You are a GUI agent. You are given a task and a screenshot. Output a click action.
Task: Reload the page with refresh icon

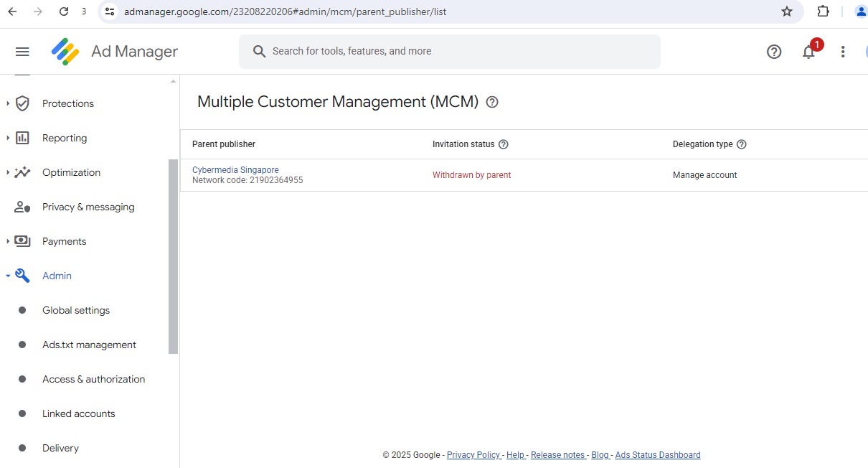[x=64, y=11]
